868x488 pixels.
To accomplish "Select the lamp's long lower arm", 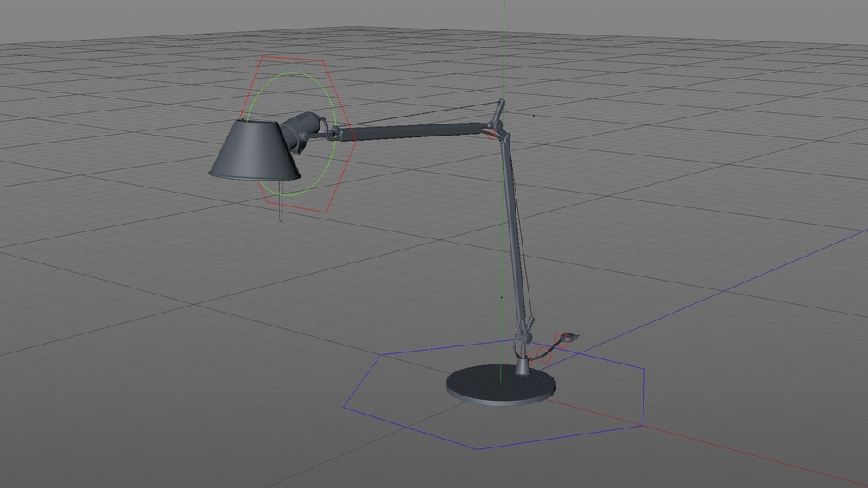I will [x=514, y=230].
